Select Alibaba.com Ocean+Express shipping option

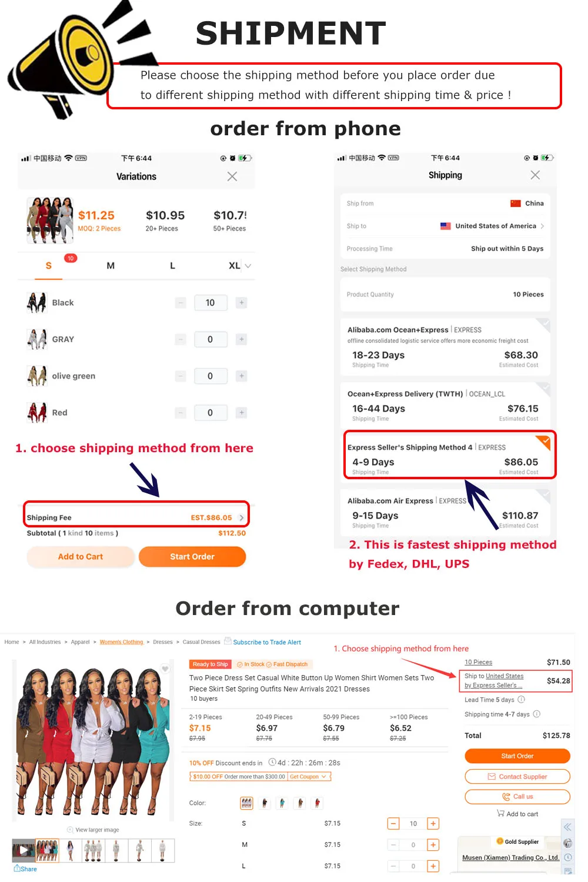[x=445, y=347]
